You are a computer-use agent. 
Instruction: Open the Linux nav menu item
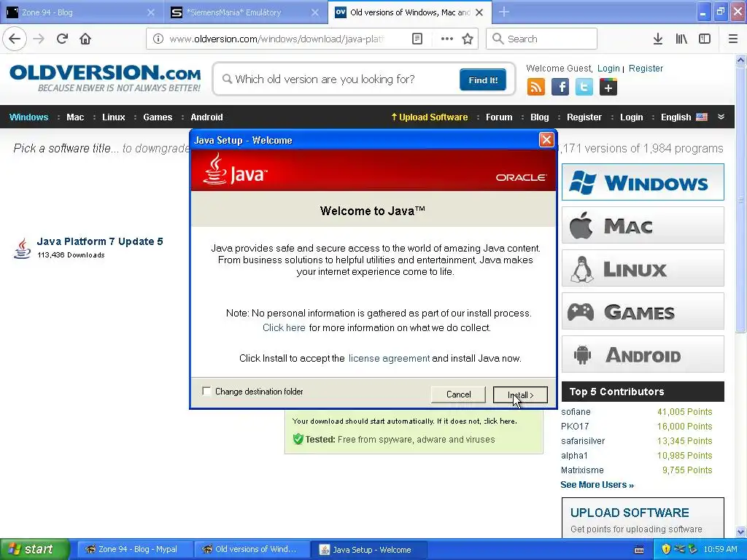pos(113,117)
